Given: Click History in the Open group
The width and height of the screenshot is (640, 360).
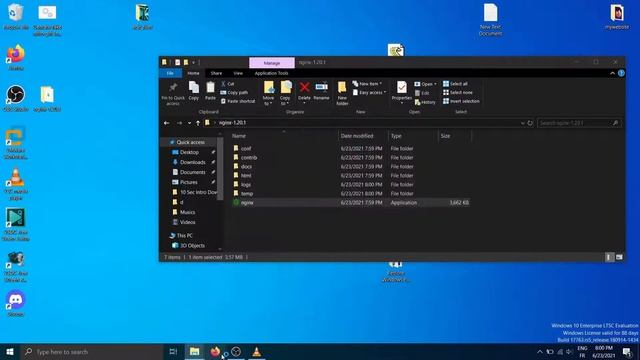Looking at the screenshot, I should [424, 102].
